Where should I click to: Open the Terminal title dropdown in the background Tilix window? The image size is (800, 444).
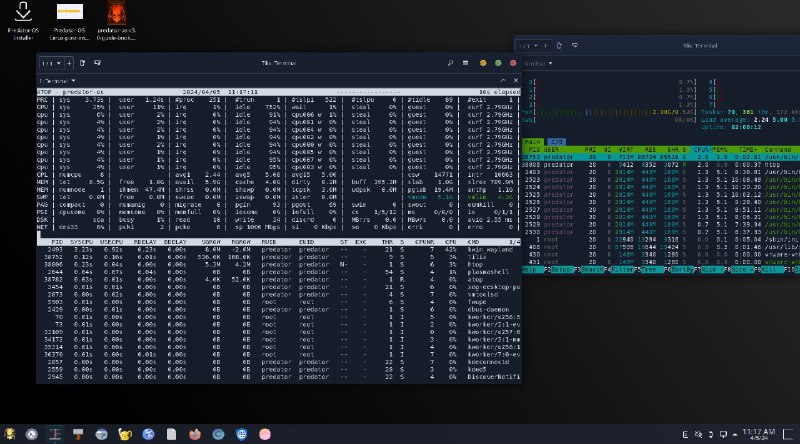click(x=538, y=64)
